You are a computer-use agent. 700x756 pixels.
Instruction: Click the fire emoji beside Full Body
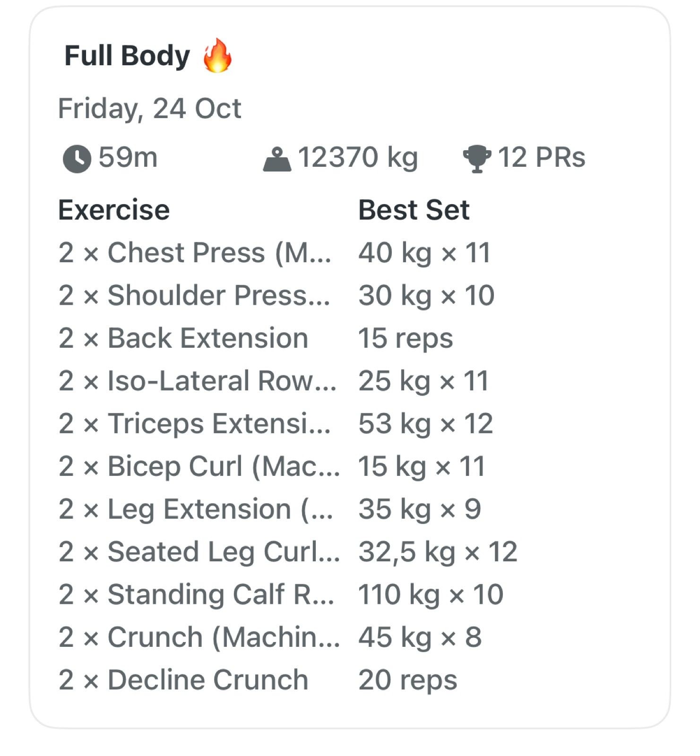click(x=217, y=56)
